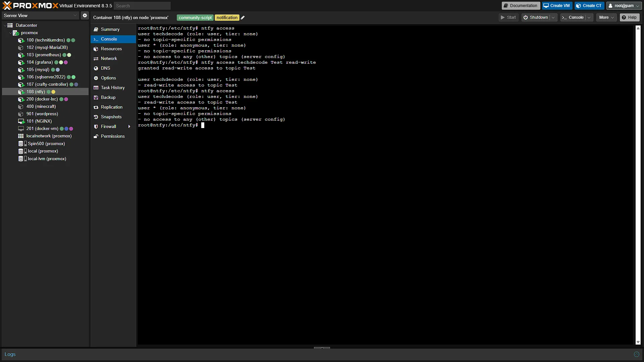Collapse the proxmox node tree
The width and height of the screenshot is (644, 362).
point(10,33)
